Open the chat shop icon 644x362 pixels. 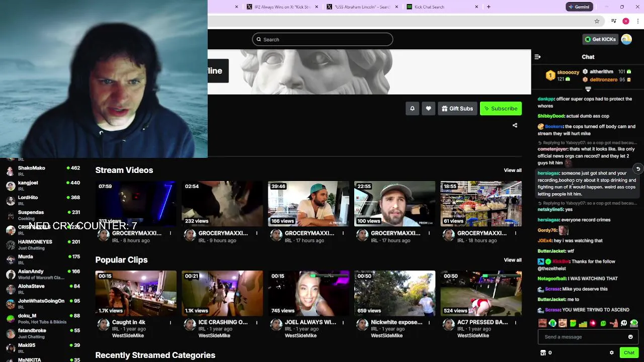click(543, 353)
